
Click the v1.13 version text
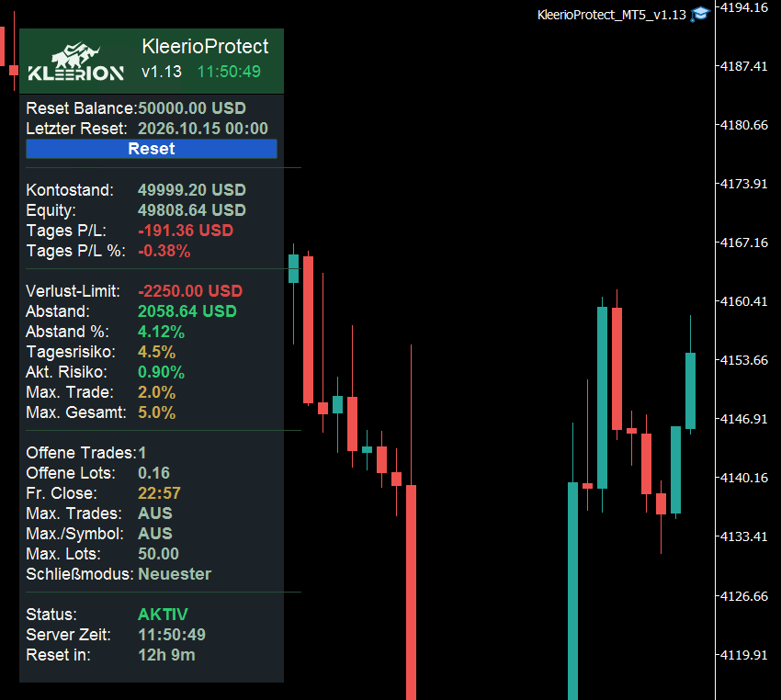162,72
